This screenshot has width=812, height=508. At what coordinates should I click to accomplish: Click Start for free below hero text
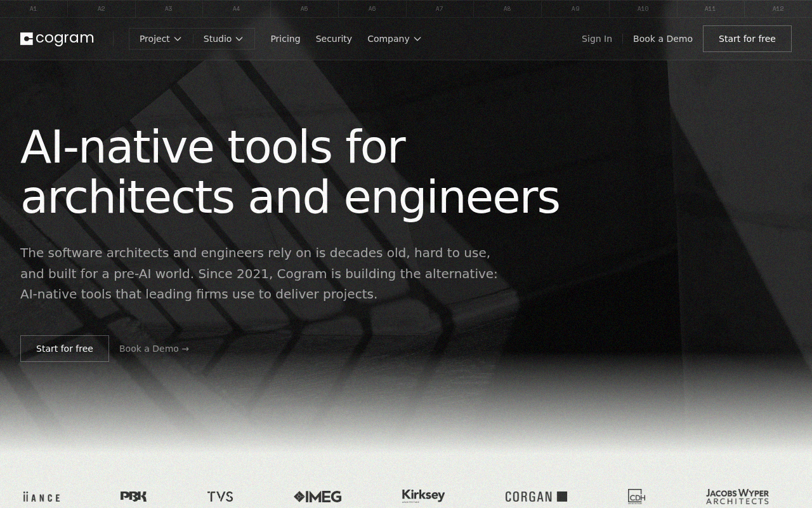pos(65,349)
